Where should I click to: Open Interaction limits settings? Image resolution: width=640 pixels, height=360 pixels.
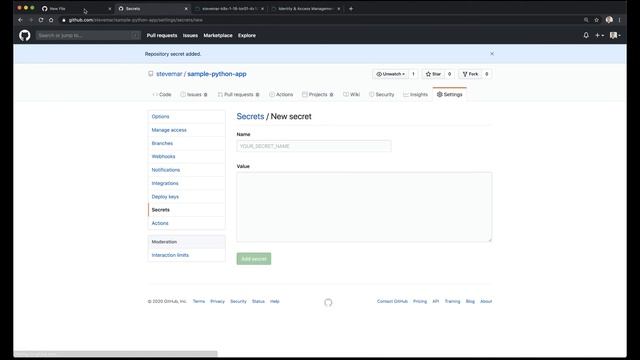(187, 255)
